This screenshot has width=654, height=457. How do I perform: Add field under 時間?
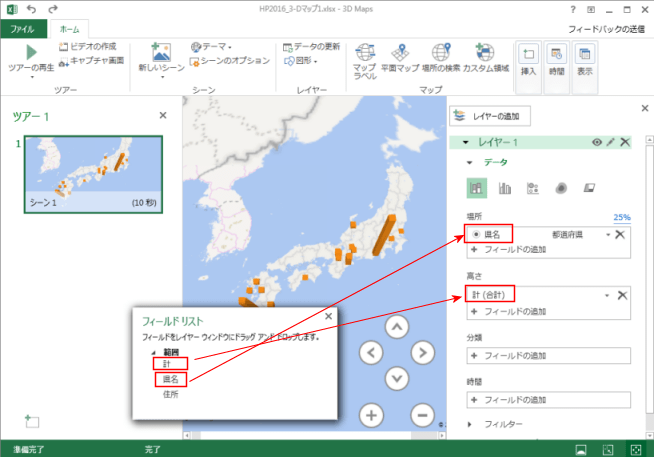[x=548, y=400]
